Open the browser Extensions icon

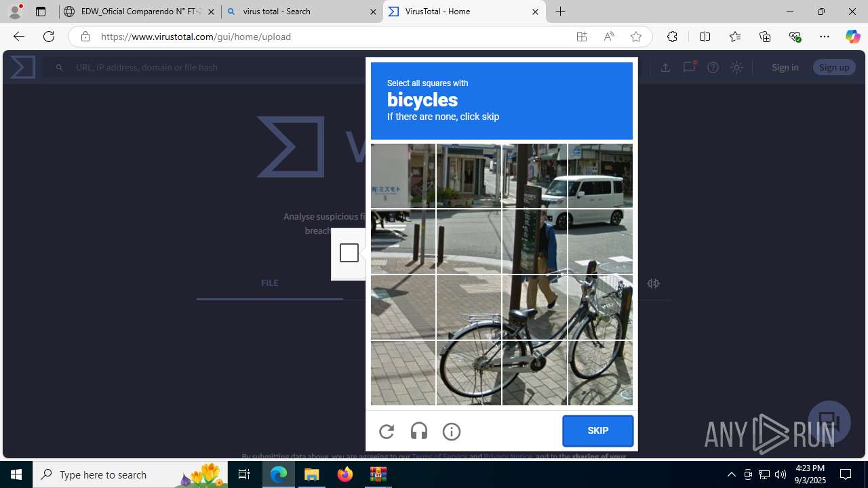672,37
